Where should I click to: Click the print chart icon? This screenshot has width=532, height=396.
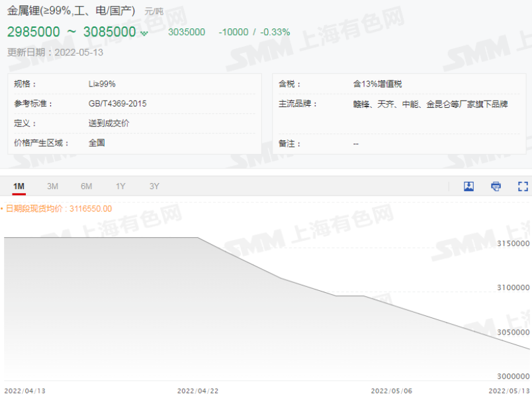point(496,186)
